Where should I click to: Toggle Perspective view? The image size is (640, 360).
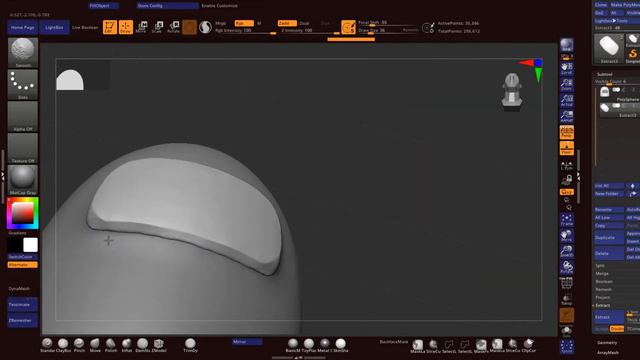(567, 133)
